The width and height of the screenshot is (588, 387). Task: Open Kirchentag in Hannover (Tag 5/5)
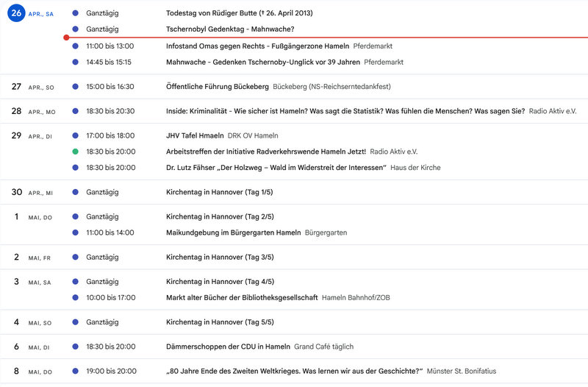pyautogui.click(x=220, y=322)
